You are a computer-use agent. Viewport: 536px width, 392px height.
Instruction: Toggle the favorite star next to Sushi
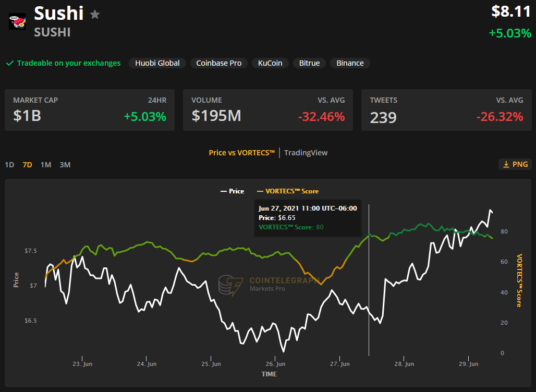[x=95, y=14]
